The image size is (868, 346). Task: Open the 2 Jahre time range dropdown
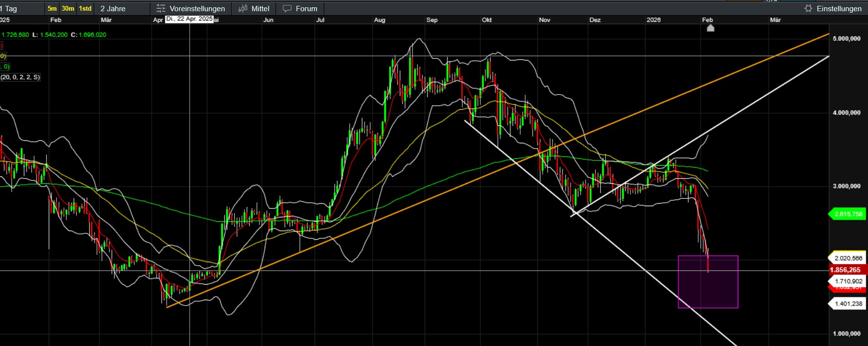coord(113,9)
